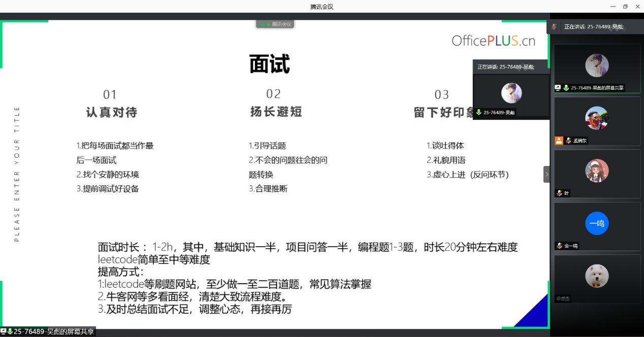Select 孟瑞东's avatar thumbnail
The image size is (644, 337).
click(597, 118)
